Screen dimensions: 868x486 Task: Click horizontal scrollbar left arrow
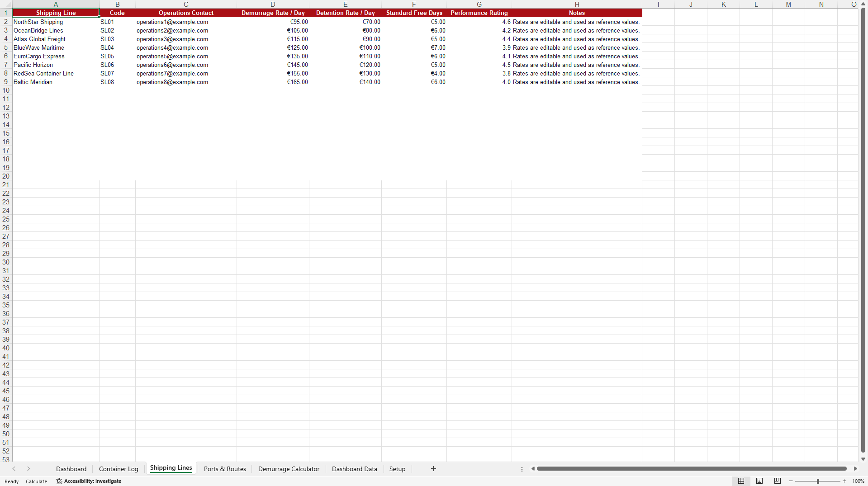point(533,469)
